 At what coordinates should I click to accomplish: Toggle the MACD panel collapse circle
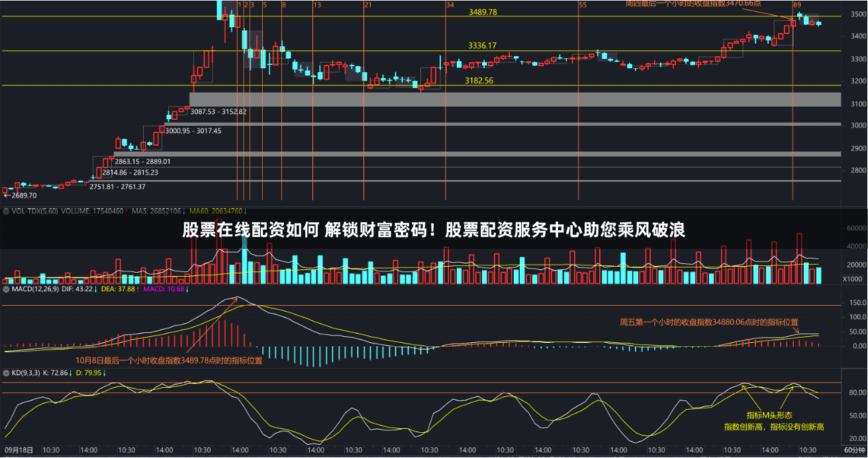pos(5,289)
